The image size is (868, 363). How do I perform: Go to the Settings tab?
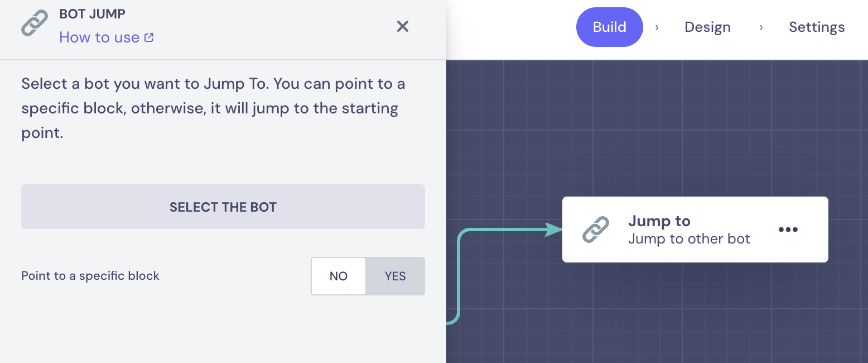point(817,27)
